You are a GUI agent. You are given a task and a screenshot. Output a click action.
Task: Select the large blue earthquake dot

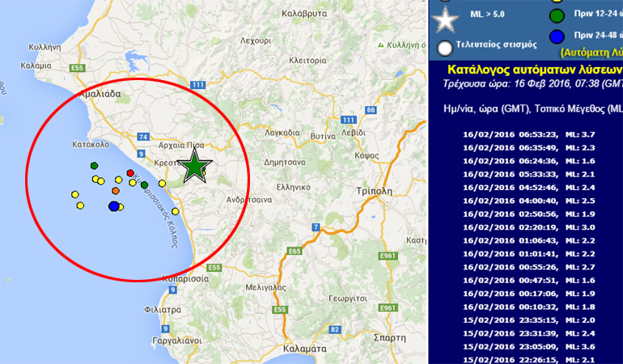point(114,207)
